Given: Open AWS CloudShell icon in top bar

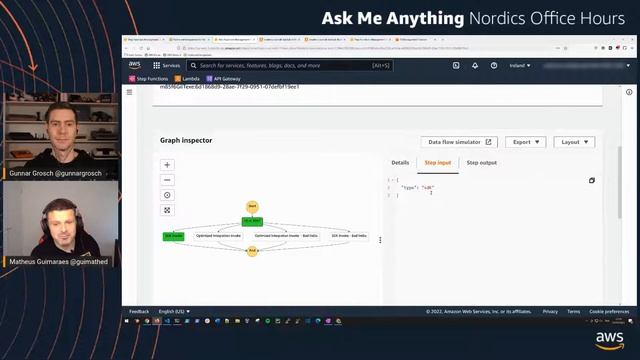Looking at the screenshot, I should (456, 65).
